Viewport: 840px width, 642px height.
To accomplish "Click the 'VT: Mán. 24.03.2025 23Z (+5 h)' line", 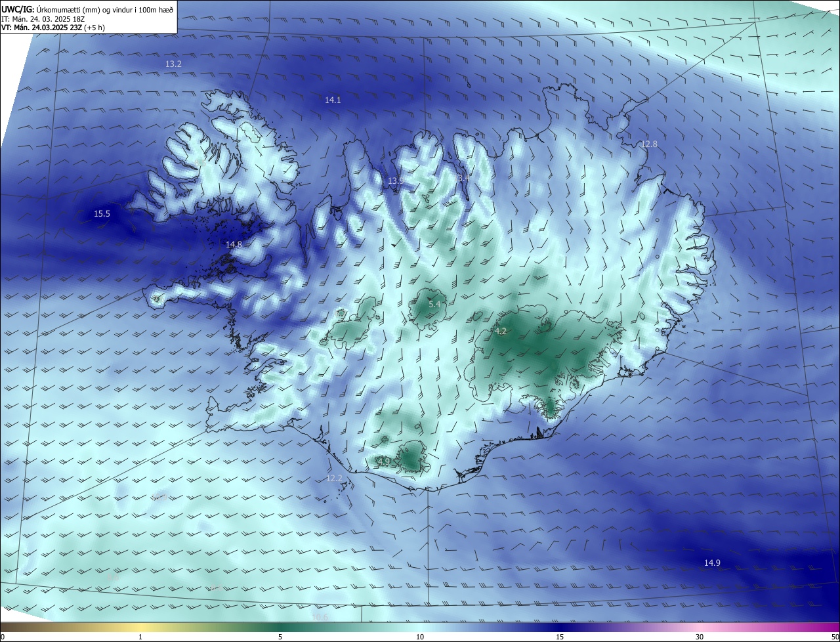I will (53, 28).
